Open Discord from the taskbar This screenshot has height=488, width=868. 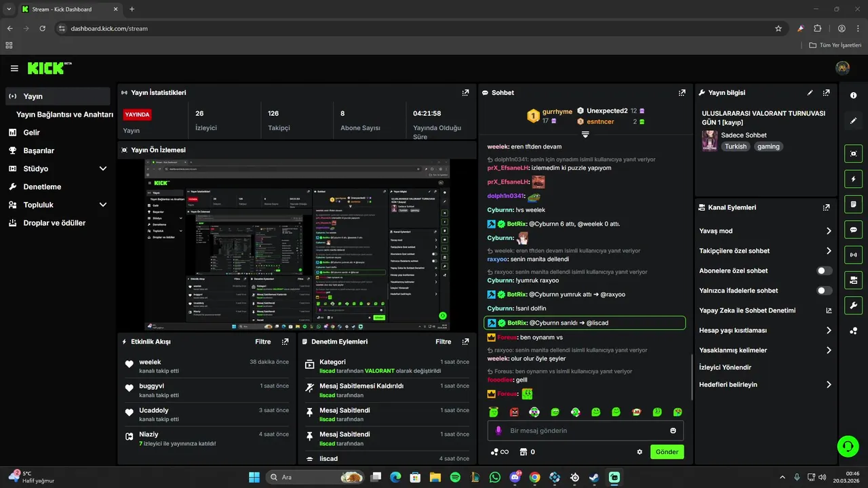coord(515,477)
